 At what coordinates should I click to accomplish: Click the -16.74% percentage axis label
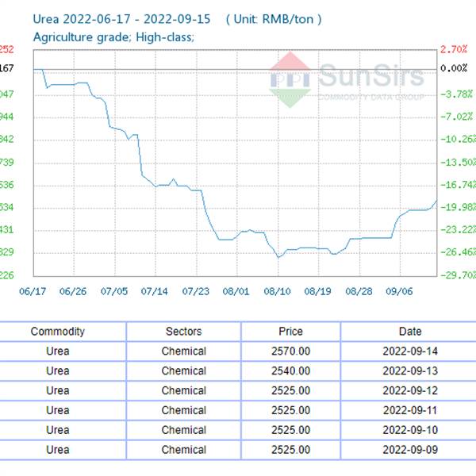click(x=458, y=185)
